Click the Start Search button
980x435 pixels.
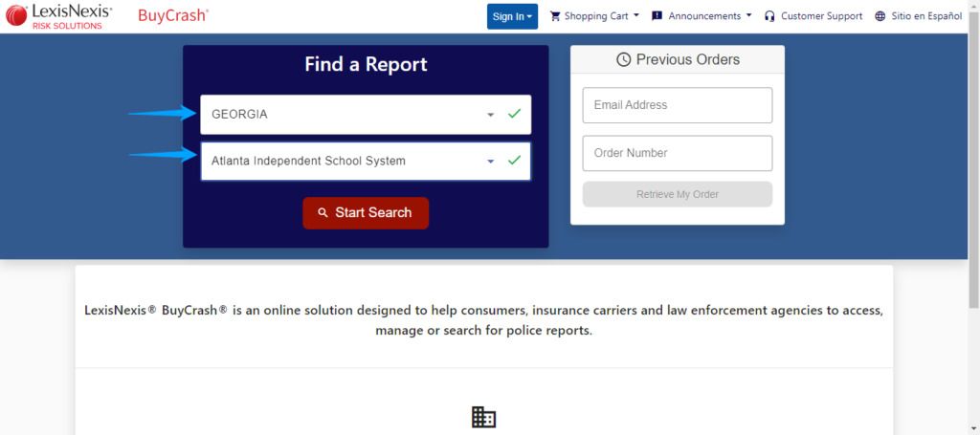[366, 213]
